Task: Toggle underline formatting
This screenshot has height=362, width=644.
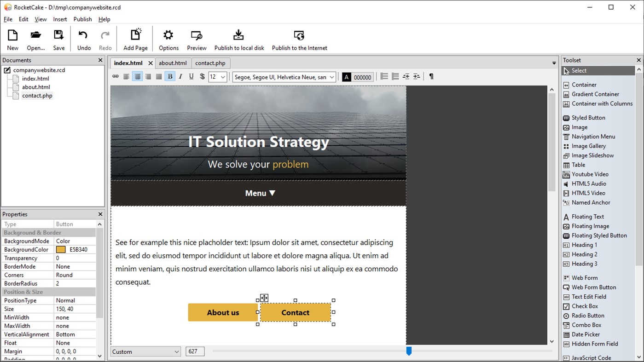Action: click(x=191, y=77)
